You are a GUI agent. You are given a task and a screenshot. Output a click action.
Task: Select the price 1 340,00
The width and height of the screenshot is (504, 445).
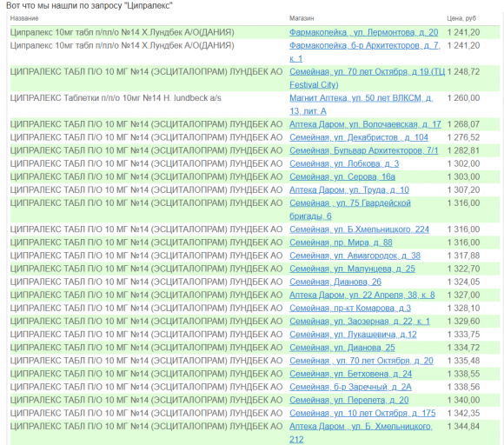pos(463,401)
